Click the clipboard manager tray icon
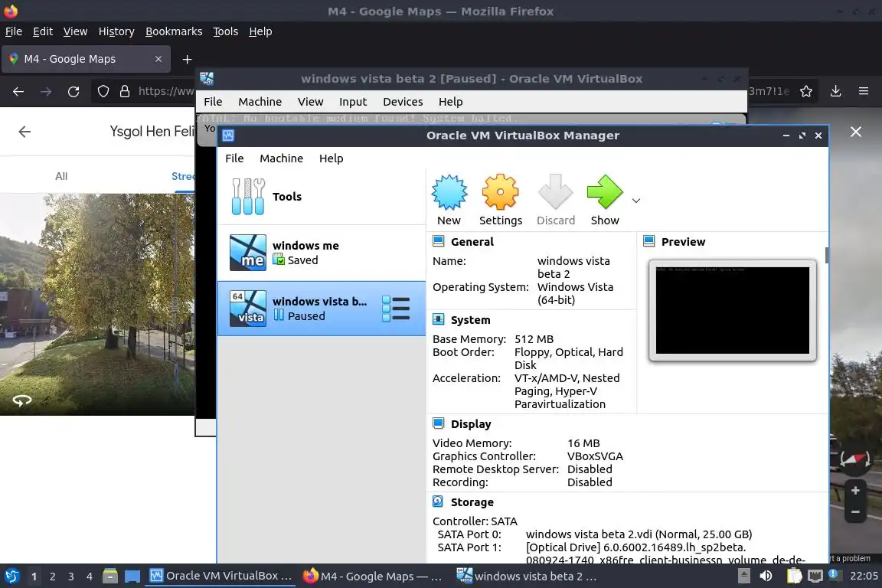 pyautogui.click(x=794, y=577)
